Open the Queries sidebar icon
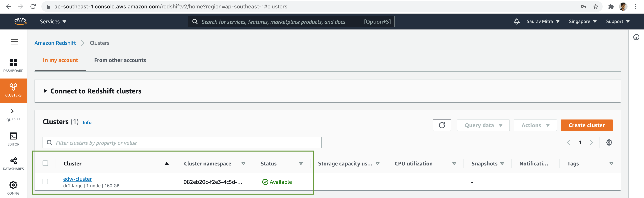The width and height of the screenshot is (644, 198). point(13,115)
